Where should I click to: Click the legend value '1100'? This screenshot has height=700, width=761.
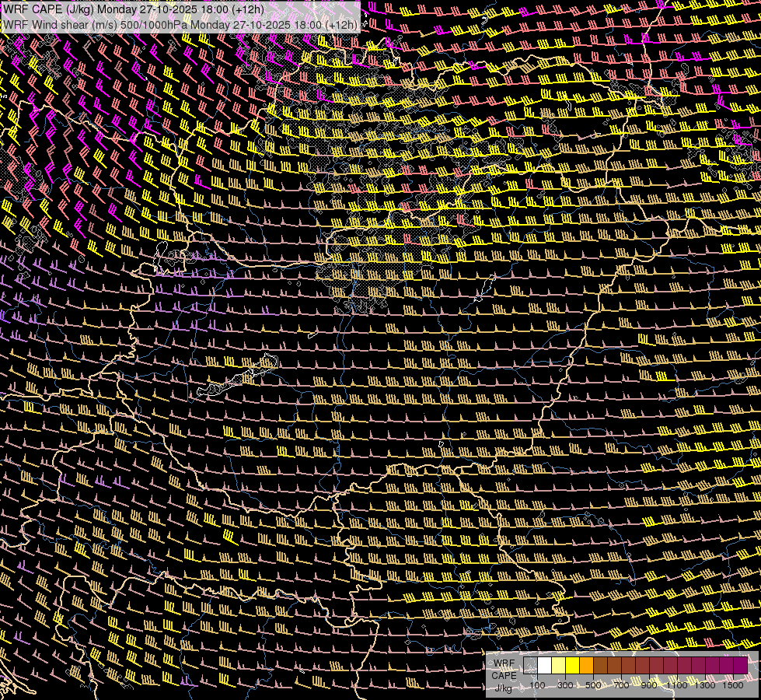677,685
